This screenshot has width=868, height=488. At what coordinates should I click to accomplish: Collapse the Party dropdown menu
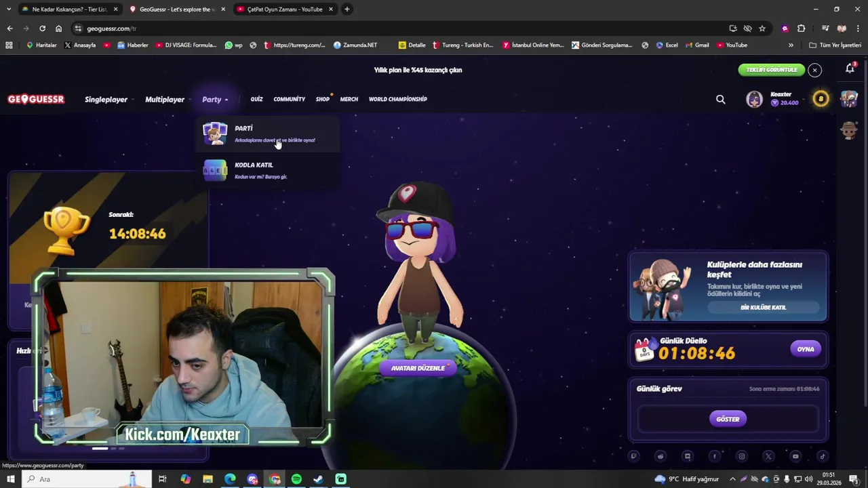point(215,100)
